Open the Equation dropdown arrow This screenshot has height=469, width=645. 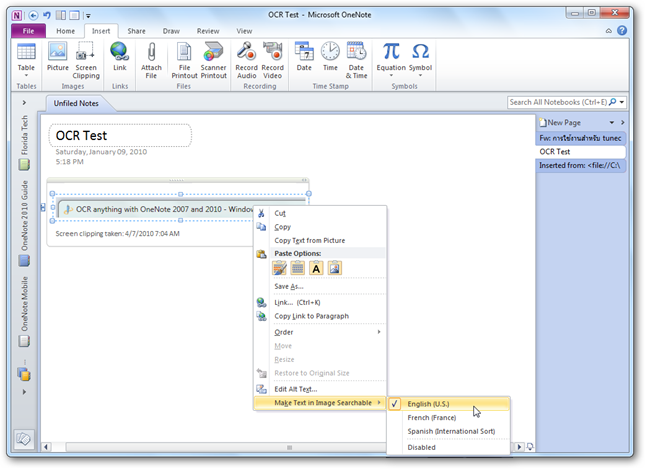[x=391, y=76]
